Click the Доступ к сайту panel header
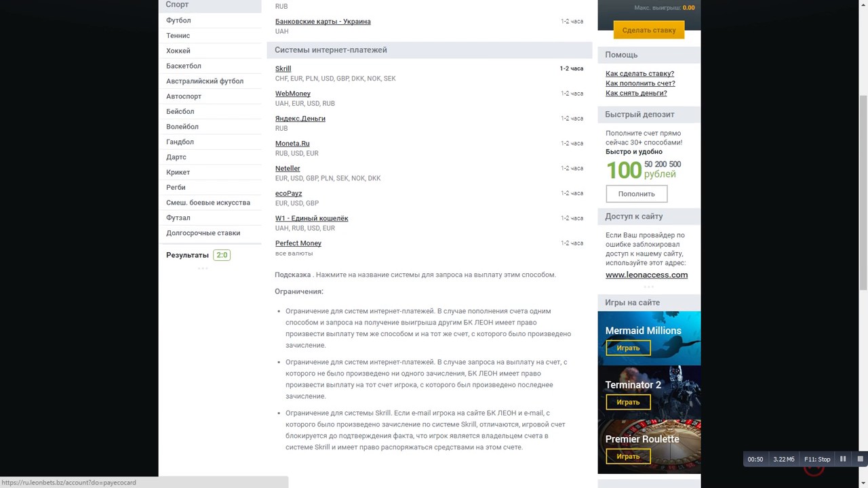This screenshot has width=868, height=488. click(x=649, y=216)
